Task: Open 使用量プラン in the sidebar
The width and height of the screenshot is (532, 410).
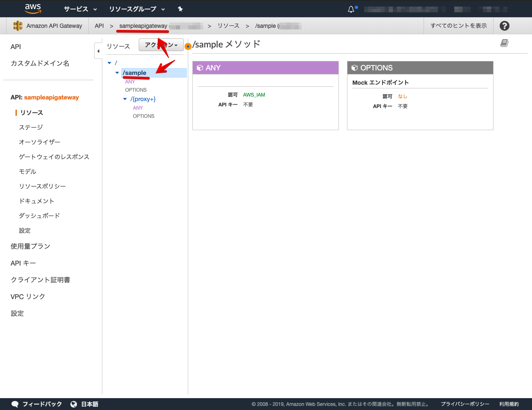Action: (x=30, y=246)
